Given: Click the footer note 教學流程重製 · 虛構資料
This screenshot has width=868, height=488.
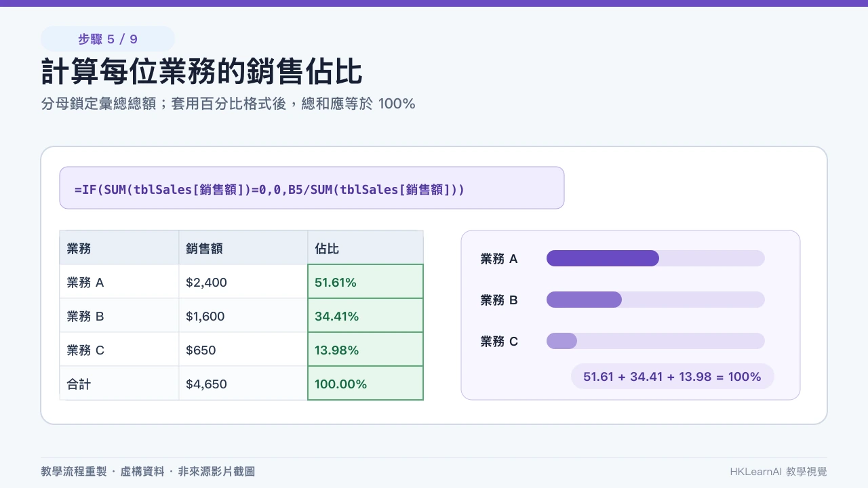Looking at the screenshot, I should coord(148,471).
